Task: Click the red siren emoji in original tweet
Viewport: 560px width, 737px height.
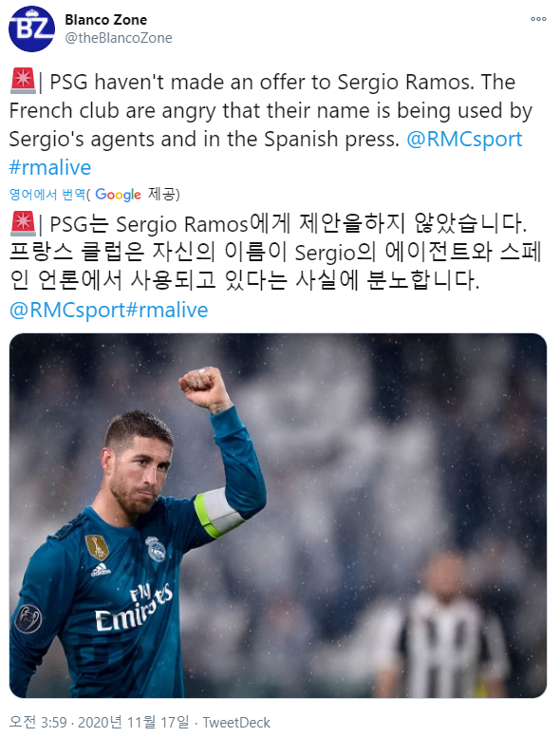Action: click(x=23, y=81)
